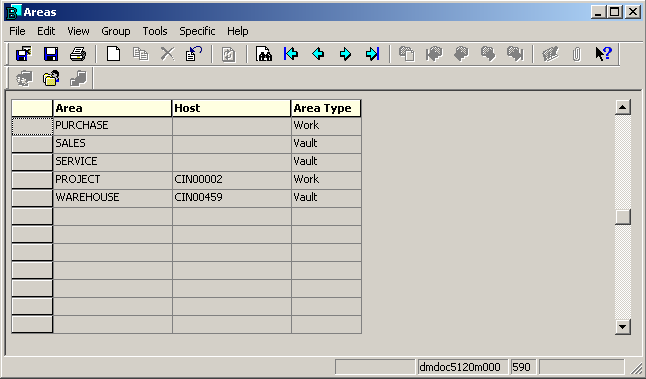Click the greyed next group icon
This screenshot has width=646, height=379.
click(x=488, y=54)
